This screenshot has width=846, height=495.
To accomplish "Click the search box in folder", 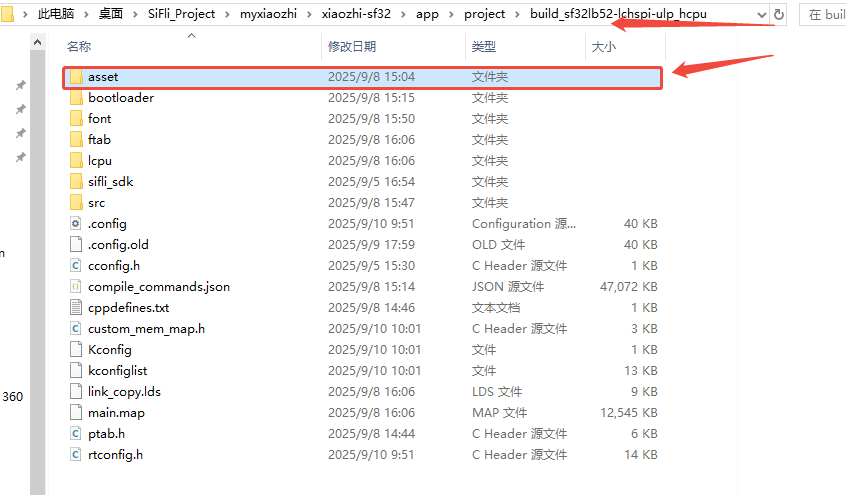I will point(823,15).
